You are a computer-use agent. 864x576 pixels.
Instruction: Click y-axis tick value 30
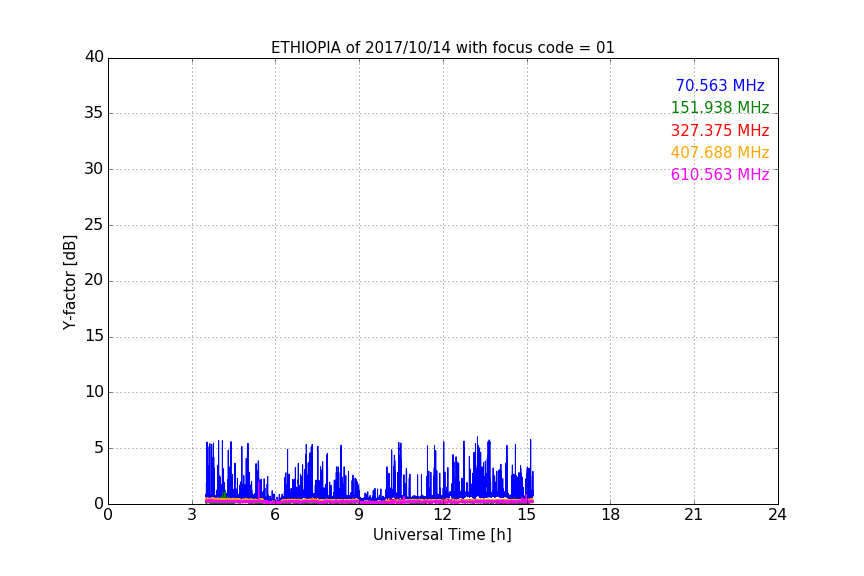94,169
